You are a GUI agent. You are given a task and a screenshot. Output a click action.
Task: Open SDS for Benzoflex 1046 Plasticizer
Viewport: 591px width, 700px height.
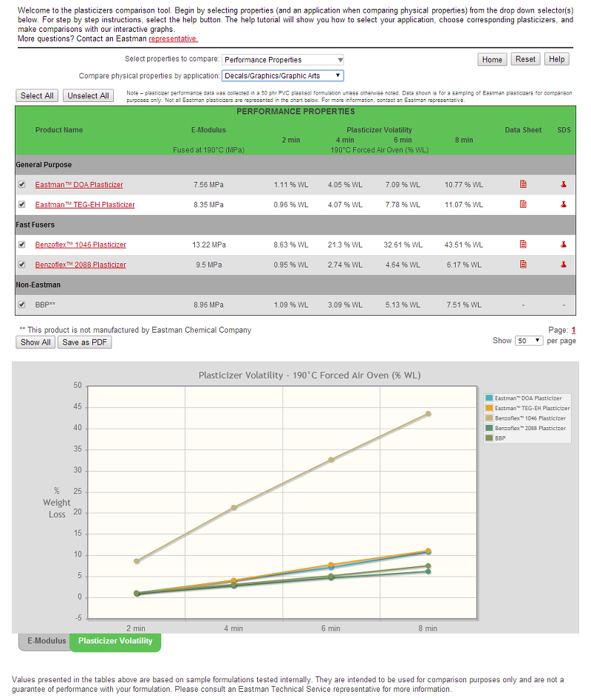click(564, 244)
